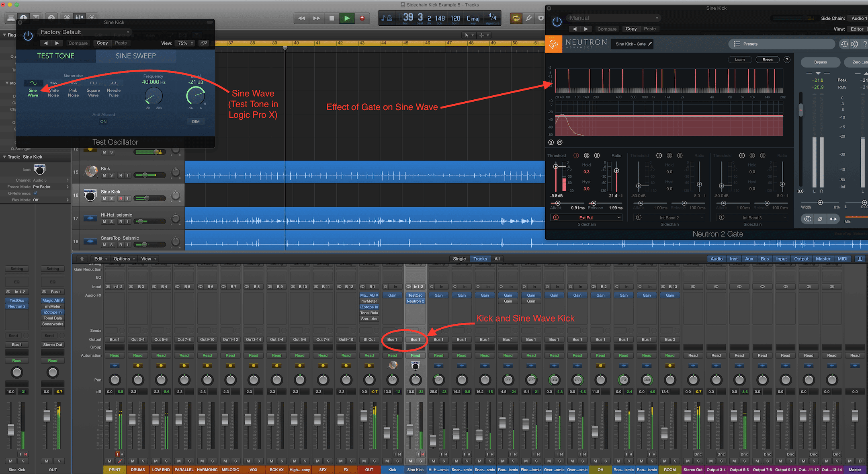This screenshot has width=868, height=474.
Task: Toggle the Neutron plugin window power button
Action: 557,22
